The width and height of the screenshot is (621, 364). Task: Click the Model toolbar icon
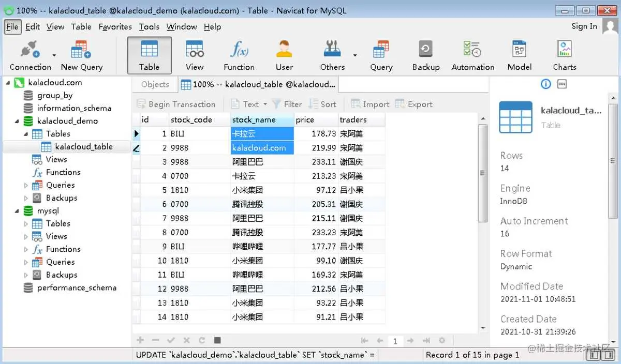pos(519,56)
